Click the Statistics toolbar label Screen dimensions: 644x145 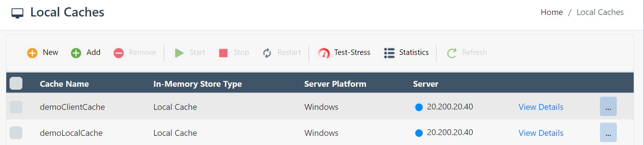coord(414,52)
